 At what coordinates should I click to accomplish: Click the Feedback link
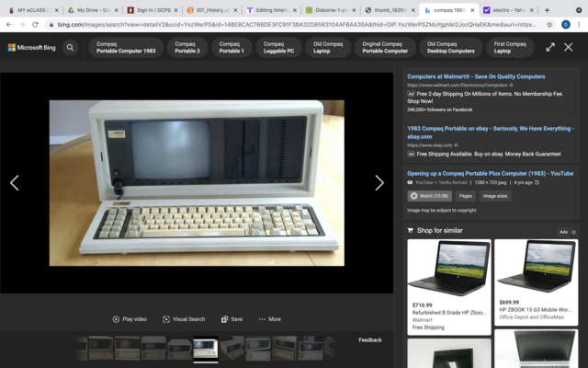[369, 339]
